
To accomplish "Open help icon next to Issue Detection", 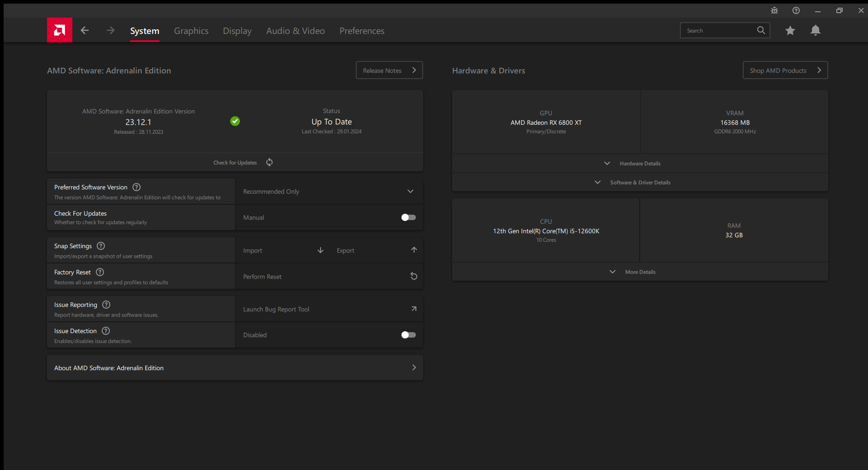I will pos(106,331).
